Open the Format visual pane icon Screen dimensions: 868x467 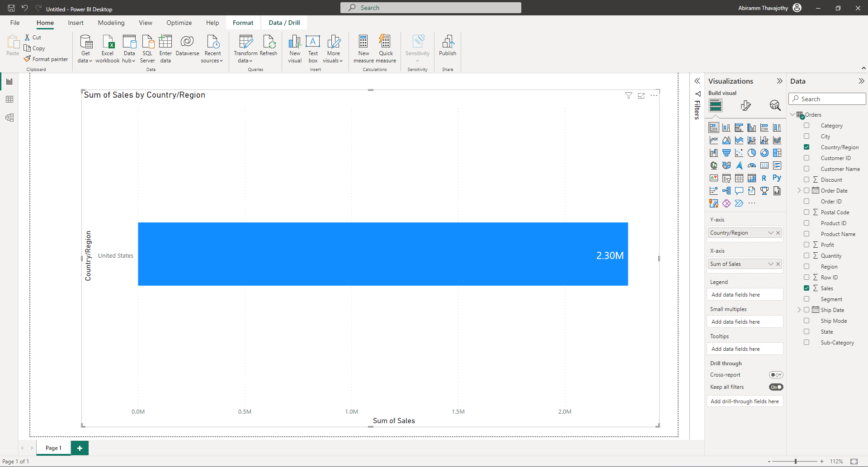click(746, 105)
